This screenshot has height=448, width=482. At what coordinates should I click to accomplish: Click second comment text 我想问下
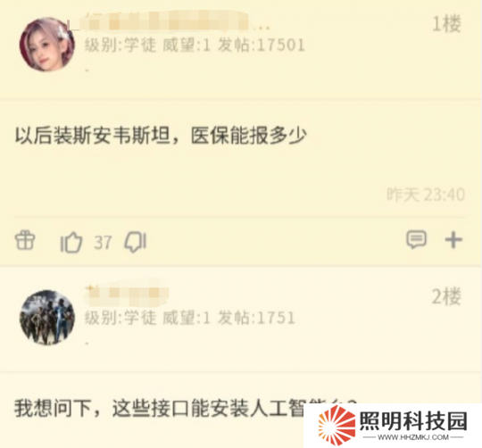tap(53, 408)
